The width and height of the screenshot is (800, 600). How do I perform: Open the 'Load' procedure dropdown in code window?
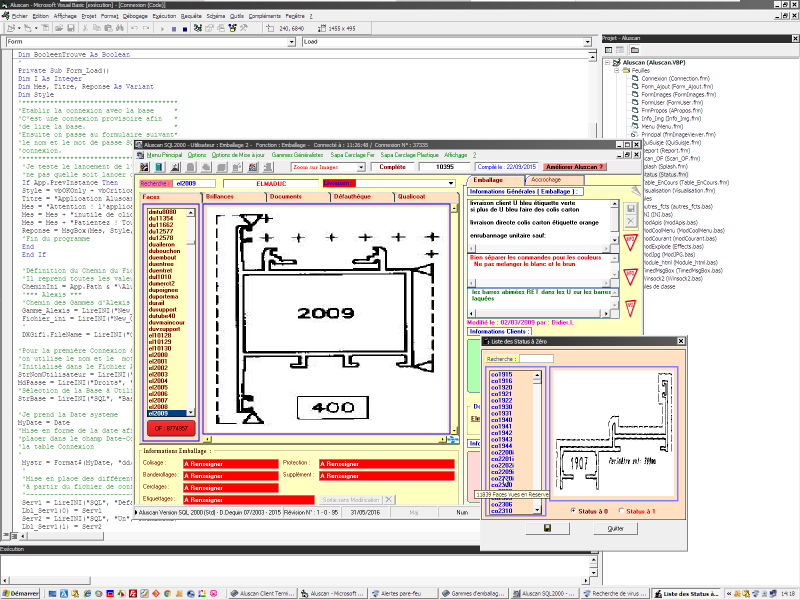[x=588, y=42]
